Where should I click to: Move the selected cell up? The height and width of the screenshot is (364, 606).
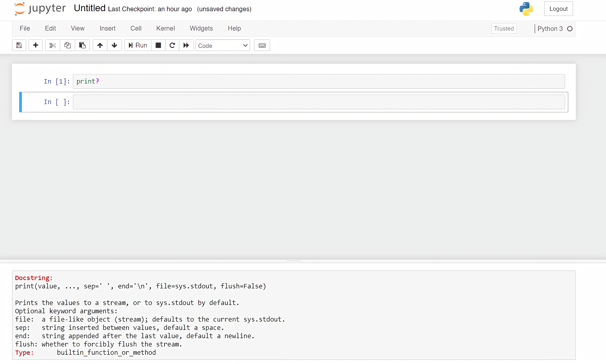(100, 45)
